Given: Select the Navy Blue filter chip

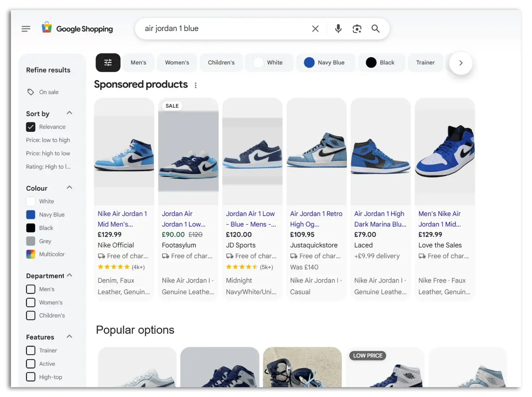Looking at the screenshot, I should coord(326,62).
